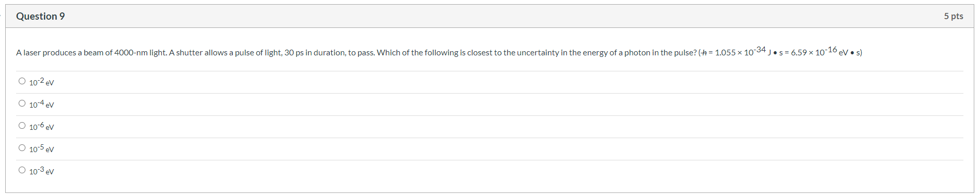Screen dimensions: 980x194
Task: Click the '10^-2 eV' answer label text
Action: point(41,82)
